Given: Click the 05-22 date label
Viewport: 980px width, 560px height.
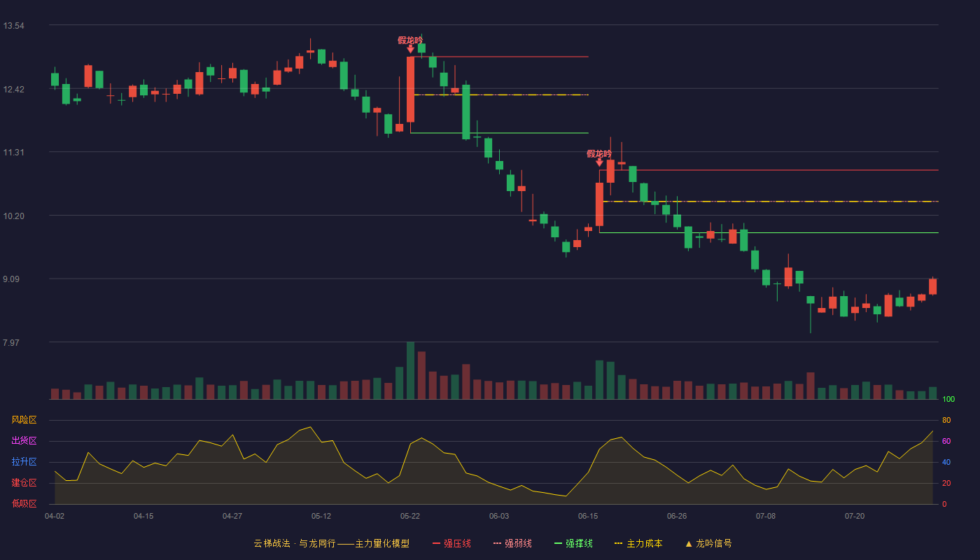Looking at the screenshot, I should (410, 516).
